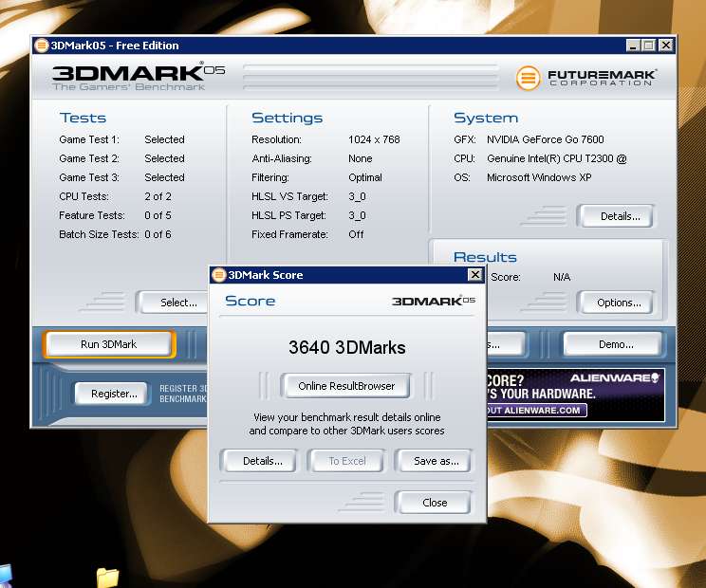The height and width of the screenshot is (588, 706).
Task: Click the 3DMARK05 logo in main window header
Action: pos(139,71)
